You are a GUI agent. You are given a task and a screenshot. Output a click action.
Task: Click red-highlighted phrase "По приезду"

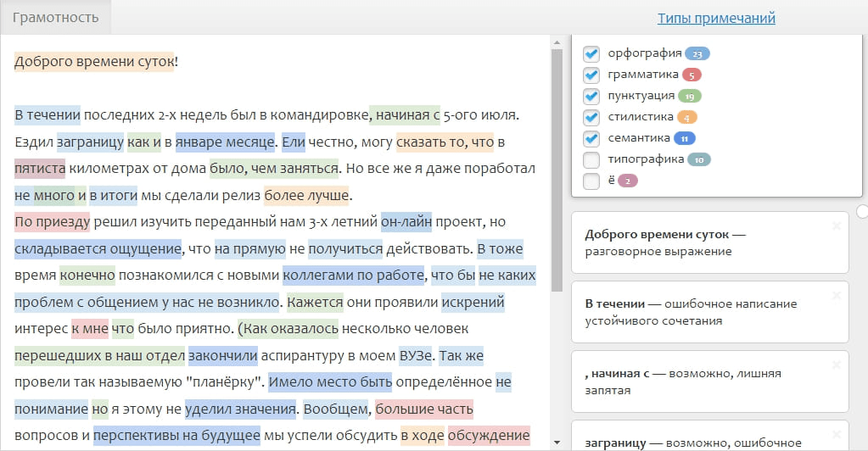(52, 222)
